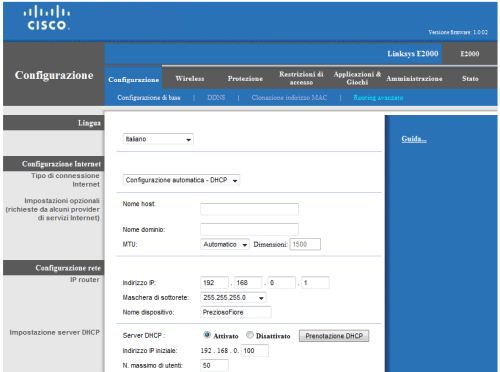Click the large Configurazione page title
500x372 pixels.
pos(54,75)
